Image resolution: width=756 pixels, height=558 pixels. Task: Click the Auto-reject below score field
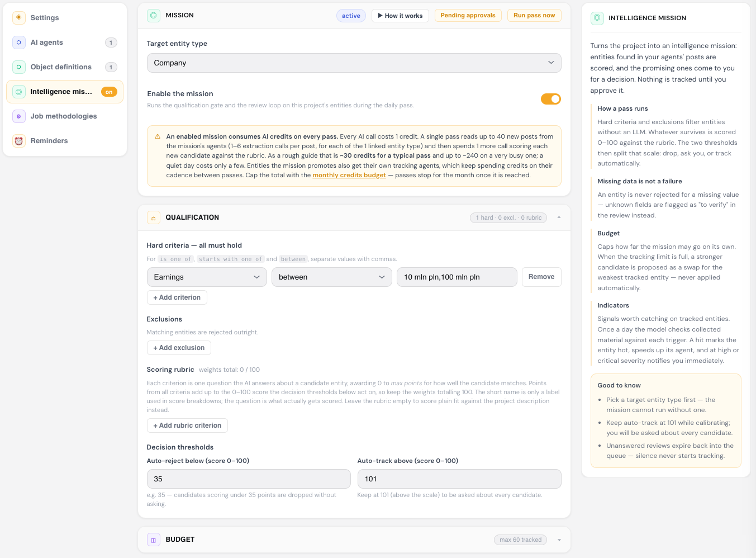tap(249, 479)
